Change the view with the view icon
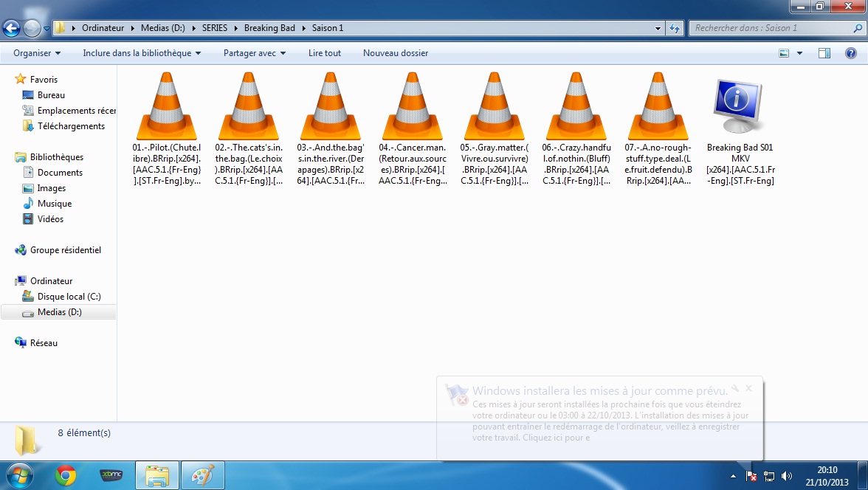The height and width of the screenshot is (490, 868). click(784, 53)
